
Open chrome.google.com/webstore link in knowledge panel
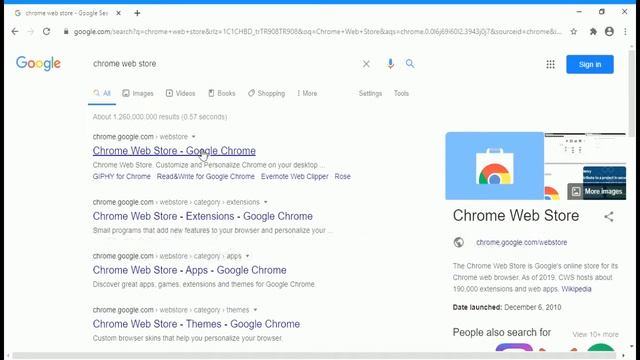tap(521, 242)
